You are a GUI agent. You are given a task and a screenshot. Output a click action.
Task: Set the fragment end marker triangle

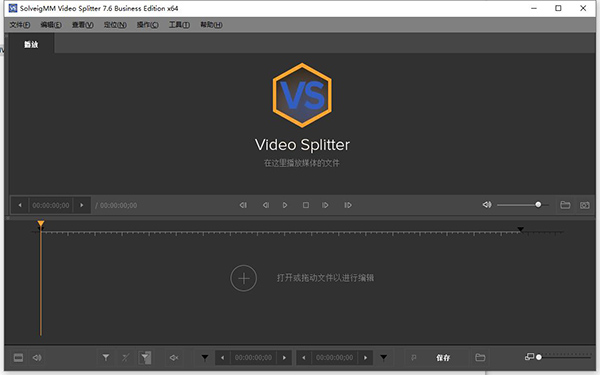[x=383, y=358]
